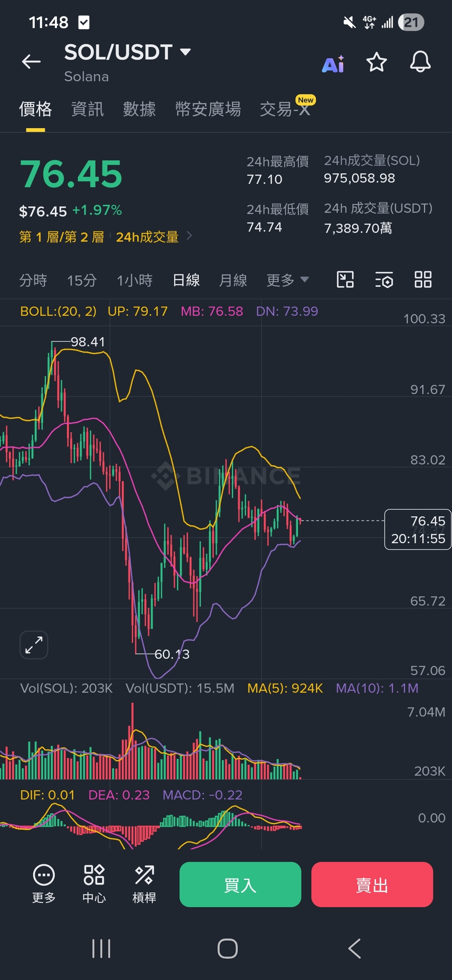
Task: Open the chart grid layout icon
Action: tap(423, 279)
